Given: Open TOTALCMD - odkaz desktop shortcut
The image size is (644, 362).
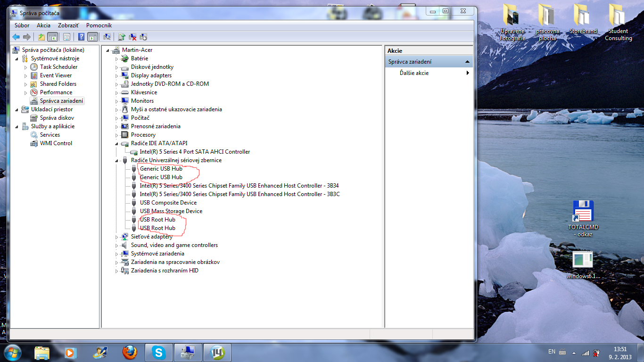Looking at the screenshot, I should coord(583,219).
